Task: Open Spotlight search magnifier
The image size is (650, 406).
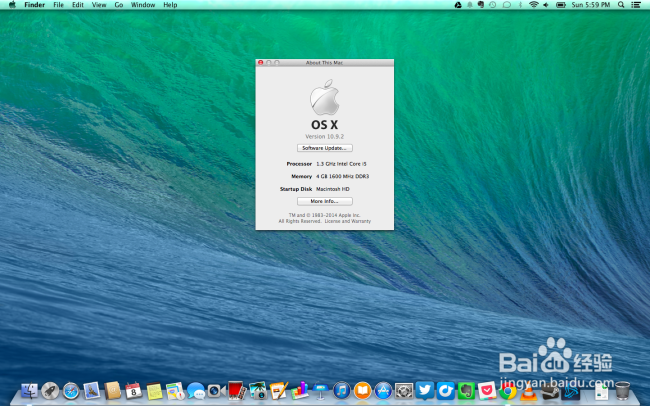Action: tap(621, 5)
